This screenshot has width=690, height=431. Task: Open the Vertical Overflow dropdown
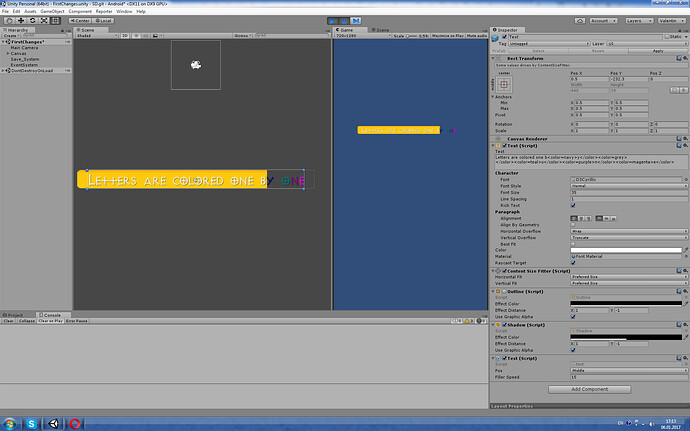tap(629, 238)
